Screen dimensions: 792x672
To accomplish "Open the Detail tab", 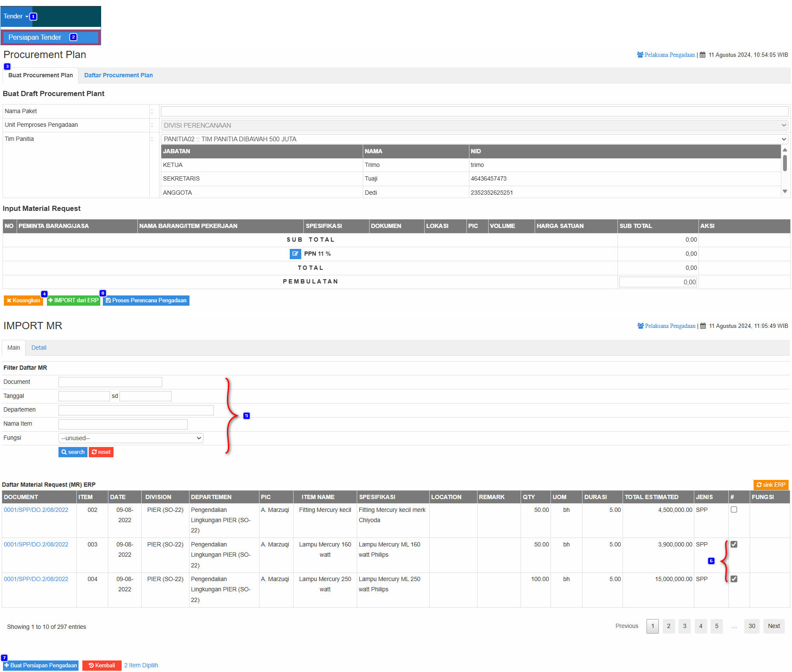I will click(x=39, y=348).
